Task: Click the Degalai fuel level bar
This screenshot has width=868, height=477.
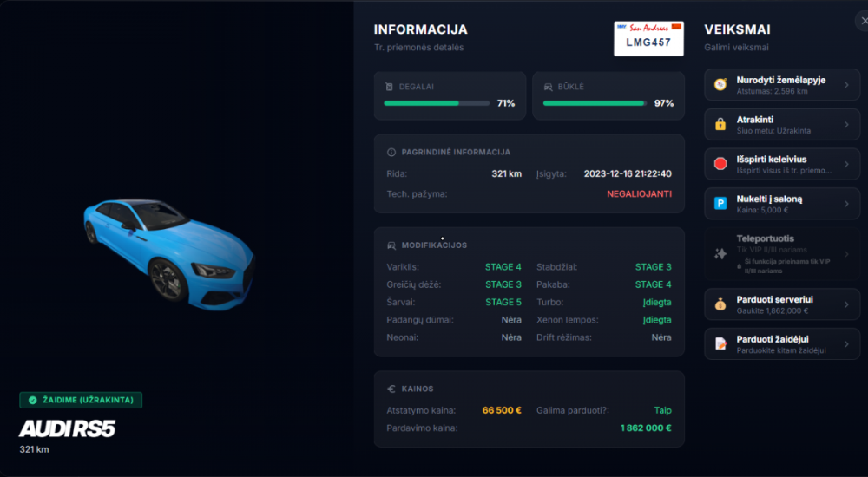Action: 437,103
